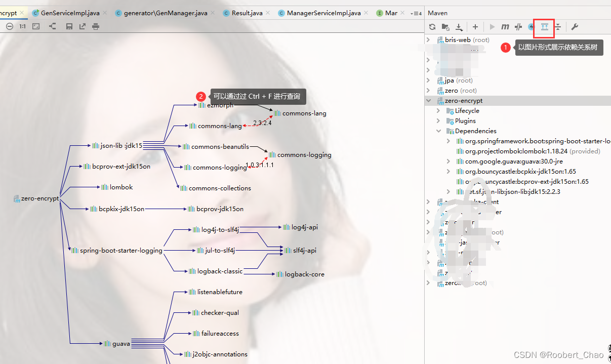This screenshot has width=611, height=364.
Task: Click bcprov-jdk15on diagram node
Action: (x=216, y=209)
